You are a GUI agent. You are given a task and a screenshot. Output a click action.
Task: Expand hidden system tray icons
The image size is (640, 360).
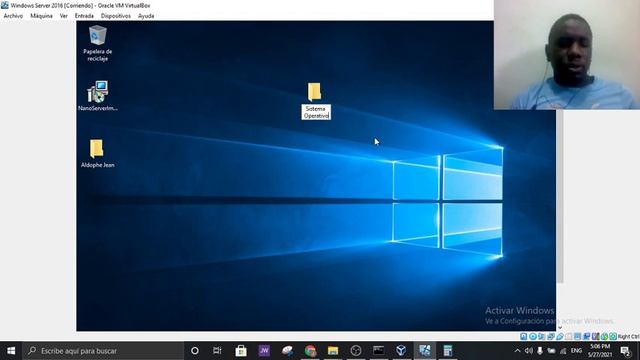[517, 351]
